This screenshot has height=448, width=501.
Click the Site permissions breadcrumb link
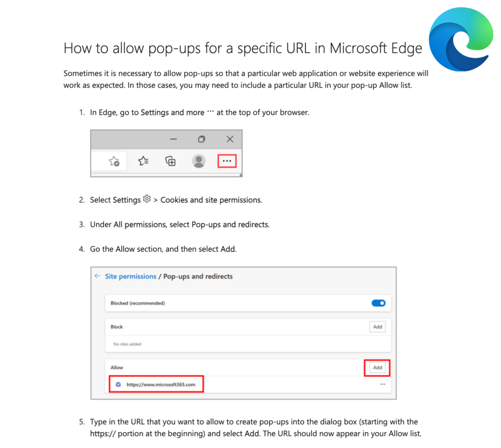point(131,276)
